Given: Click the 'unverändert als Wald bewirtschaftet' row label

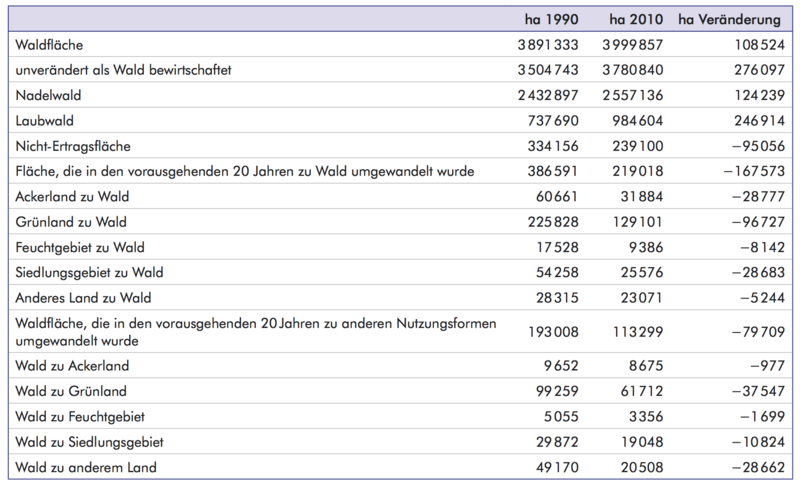Looking at the screenshot, I should pos(124,70).
